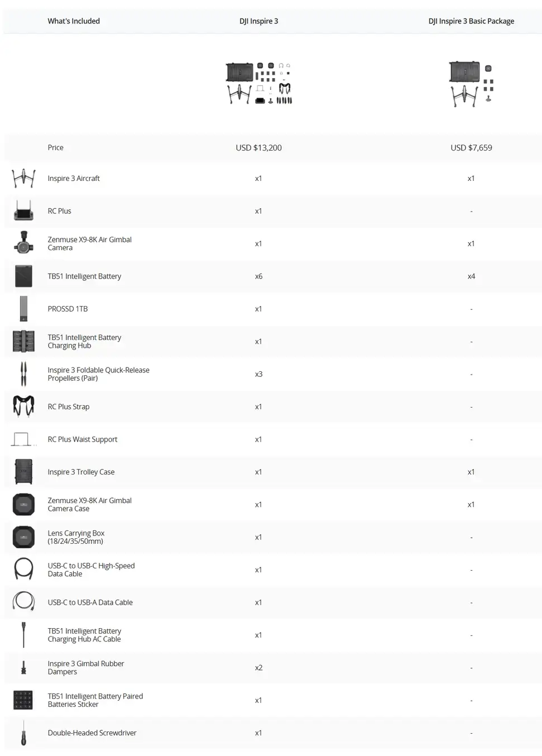Click the Inspire 3 Trolley Case icon
Viewport: 542px width, 756px height.
[x=23, y=472]
